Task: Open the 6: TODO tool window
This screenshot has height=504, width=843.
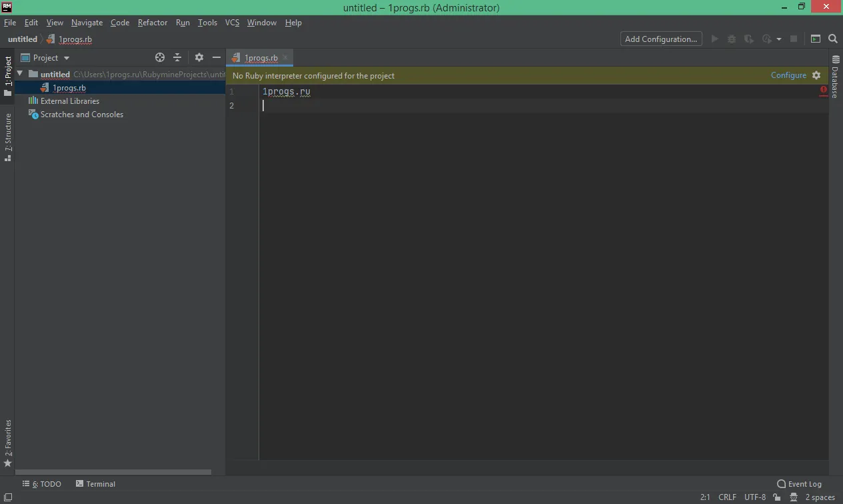Action: click(x=42, y=484)
